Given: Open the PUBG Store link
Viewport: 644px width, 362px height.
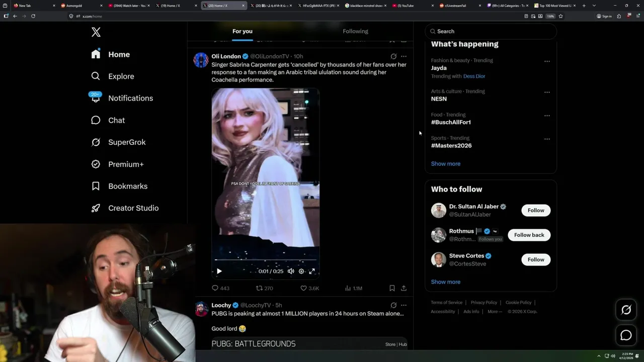Looking at the screenshot, I should tap(390, 344).
